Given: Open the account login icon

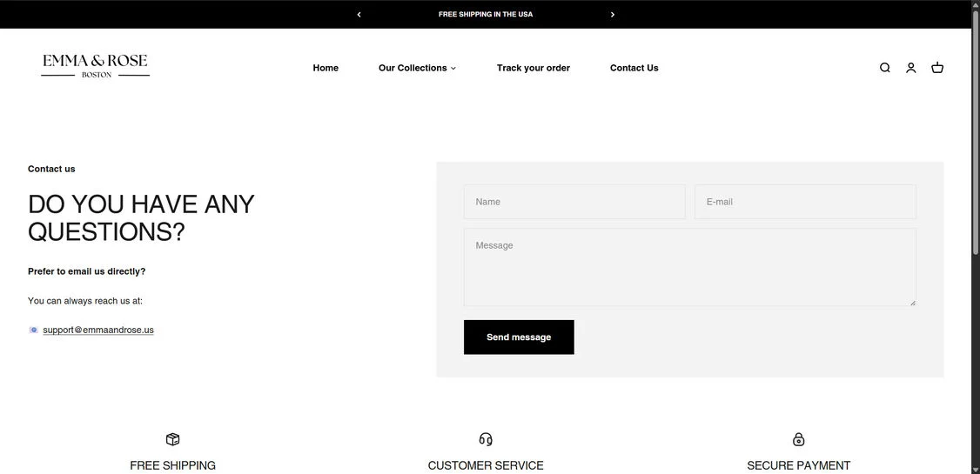Looking at the screenshot, I should click(910, 68).
